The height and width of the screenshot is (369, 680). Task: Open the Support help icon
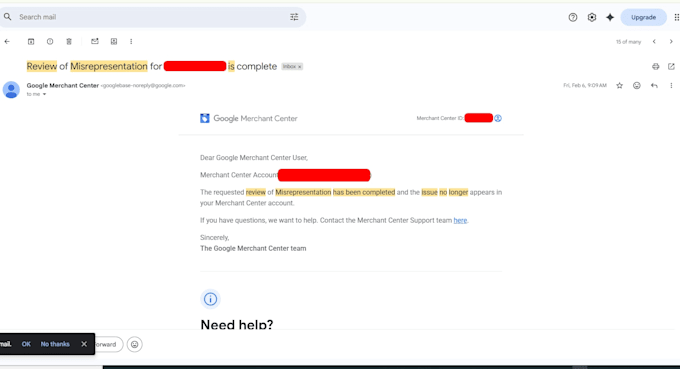tap(573, 17)
